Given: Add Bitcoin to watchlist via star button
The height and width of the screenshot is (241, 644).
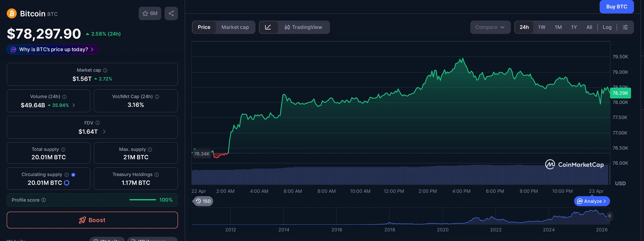Looking at the screenshot, I should [150, 13].
